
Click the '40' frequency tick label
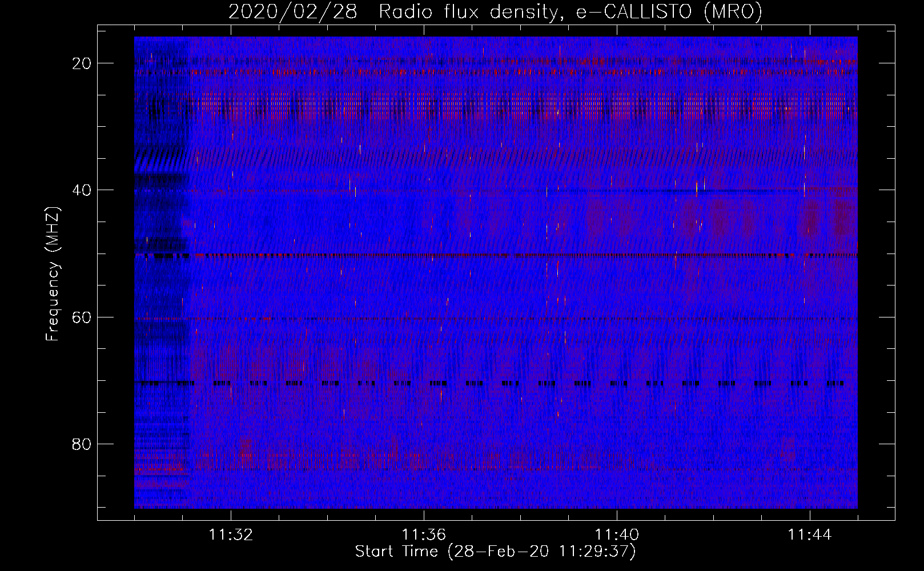(82, 190)
